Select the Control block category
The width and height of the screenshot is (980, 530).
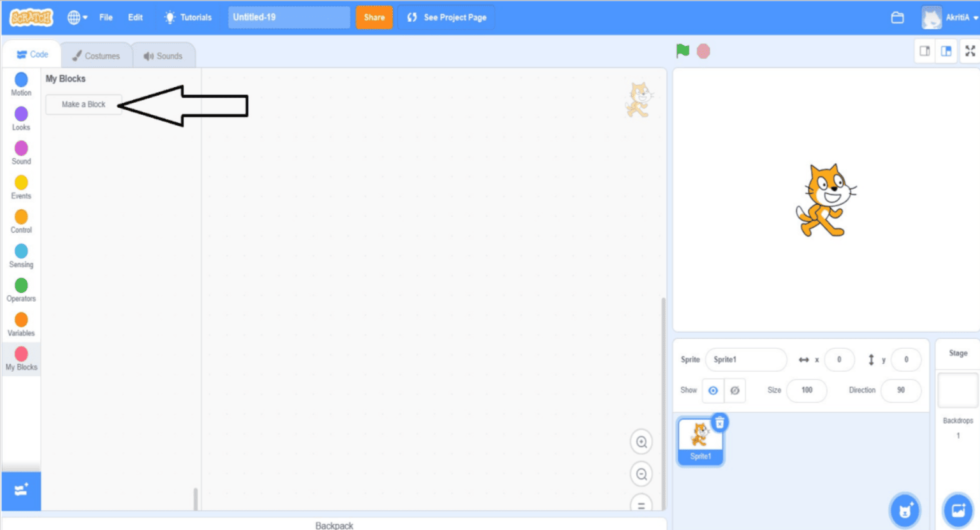[x=21, y=221]
